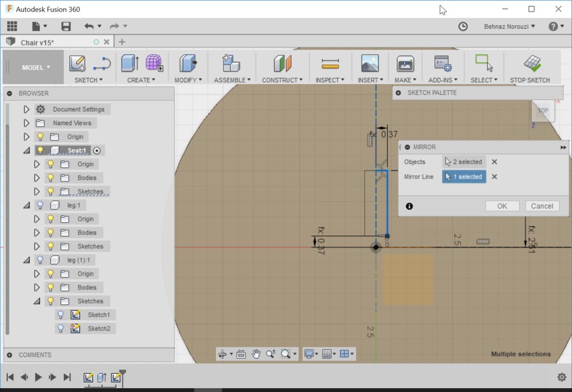Open the MODIFY menu
572x392 pixels.
coord(188,80)
